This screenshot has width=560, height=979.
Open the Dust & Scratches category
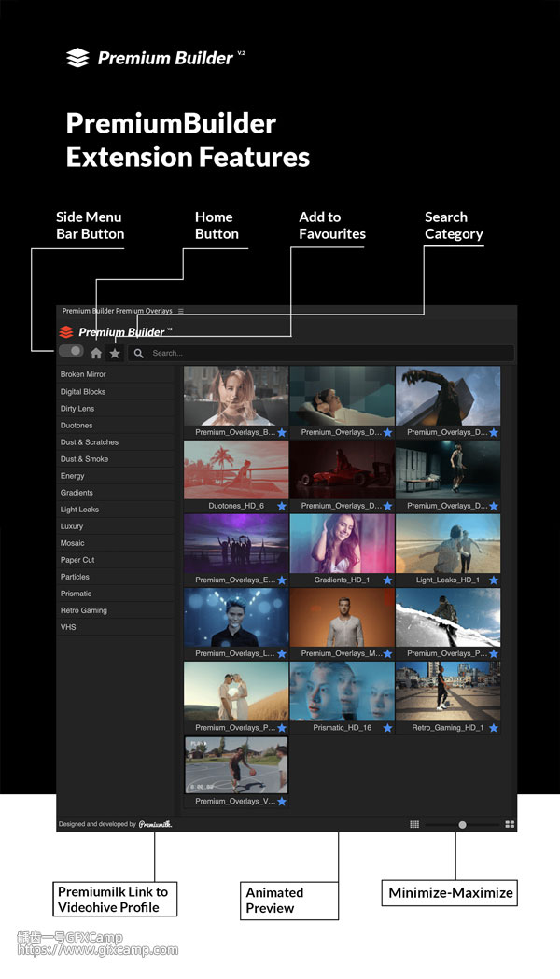116,442
